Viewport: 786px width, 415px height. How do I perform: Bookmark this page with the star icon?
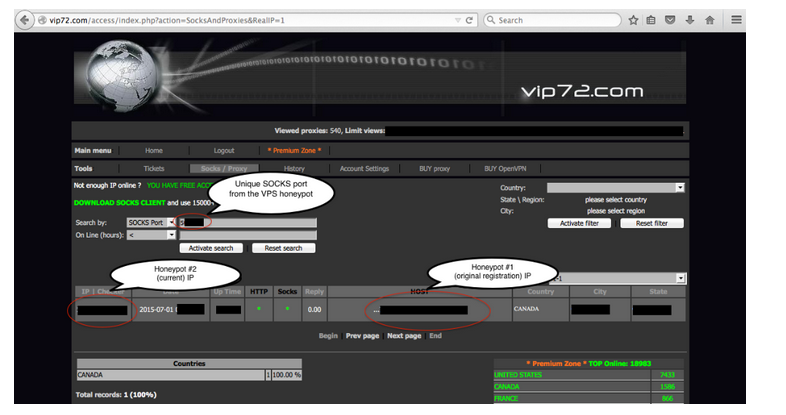(x=632, y=20)
